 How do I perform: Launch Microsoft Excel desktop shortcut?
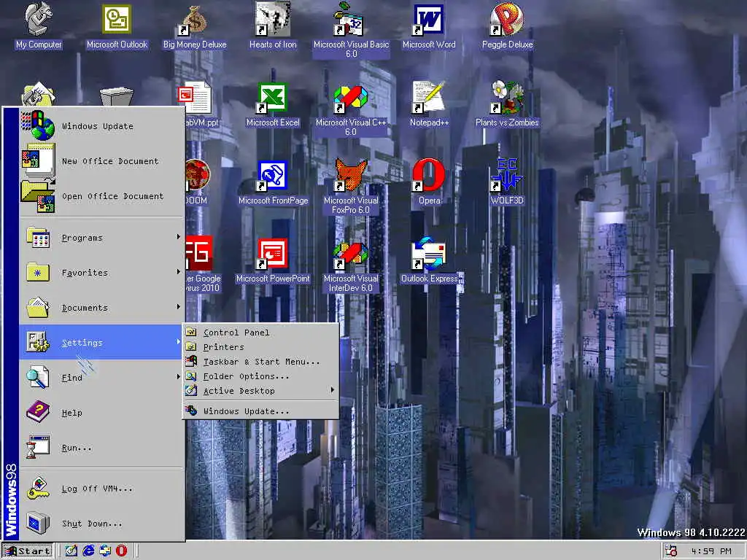coord(273,105)
